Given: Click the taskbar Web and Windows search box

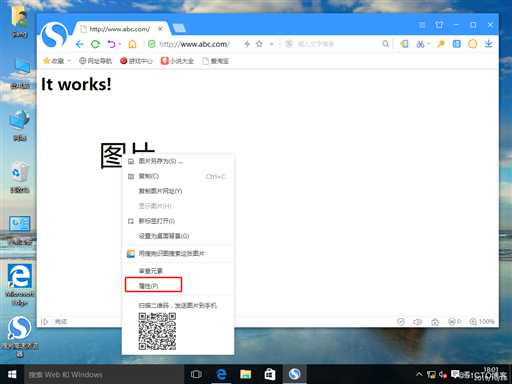Looking at the screenshot, I should pos(104,374).
